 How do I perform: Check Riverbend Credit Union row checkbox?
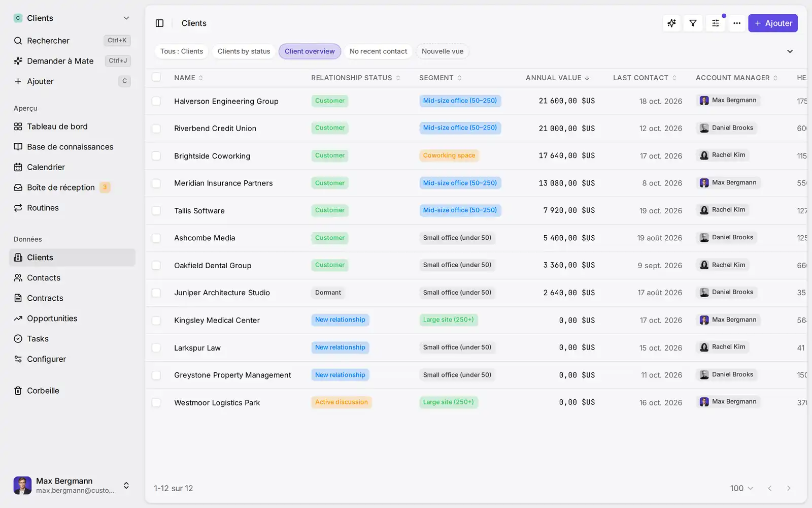click(x=156, y=129)
